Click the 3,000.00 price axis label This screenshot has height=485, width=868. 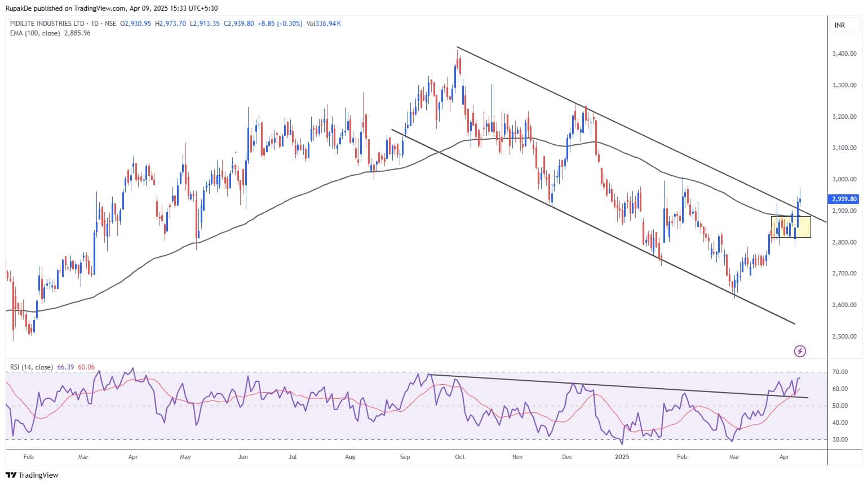(844, 180)
